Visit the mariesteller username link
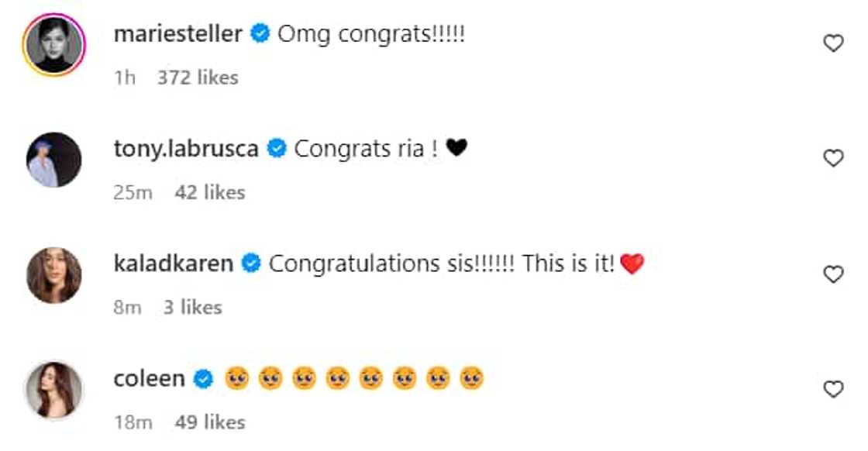Viewport: 868px width, 451px height. pos(178,34)
